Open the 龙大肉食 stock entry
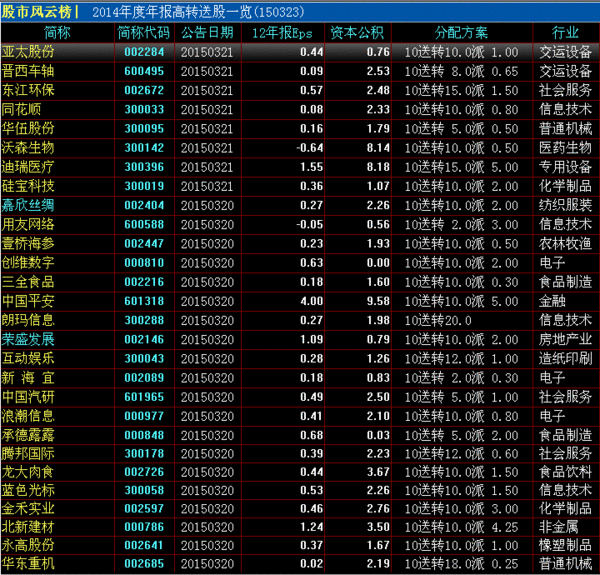This screenshot has width=600, height=575. tap(28, 472)
